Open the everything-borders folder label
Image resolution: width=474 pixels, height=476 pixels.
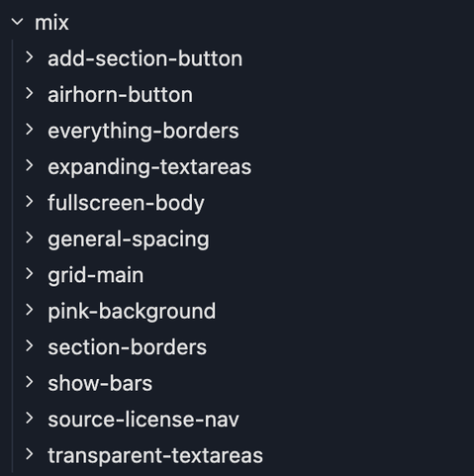(143, 132)
